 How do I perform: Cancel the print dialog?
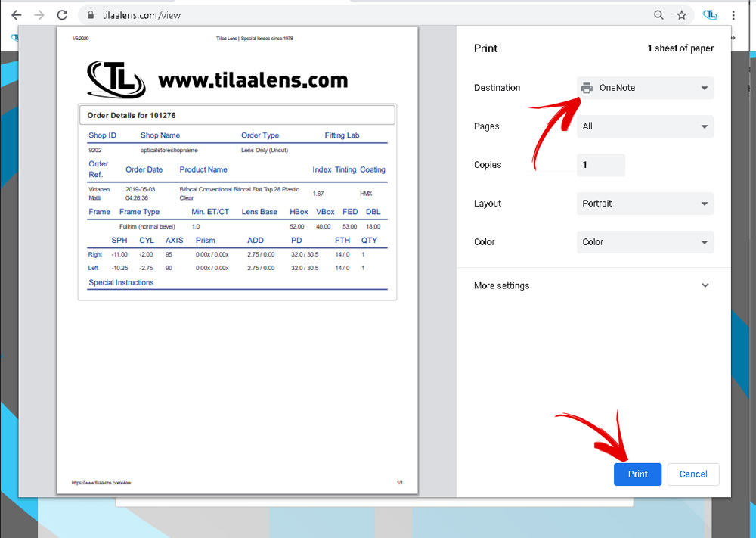tap(692, 474)
